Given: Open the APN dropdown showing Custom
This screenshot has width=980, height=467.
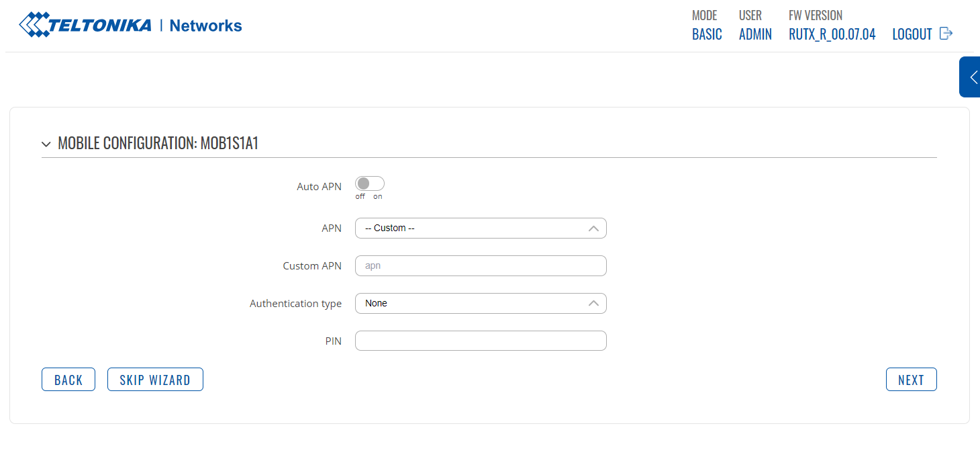Looking at the screenshot, I should pyautogui.click(x=480, y=228).
